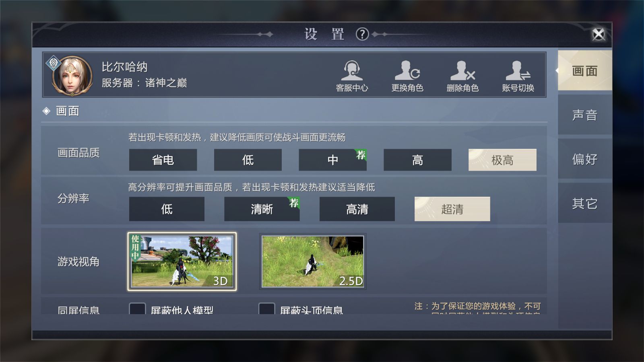The height and width of the screenshot is (362, 644).
Task: Click the character avatar portrait of 比尔哈纳
Action: pyautogui.click(x=72, y=74)
